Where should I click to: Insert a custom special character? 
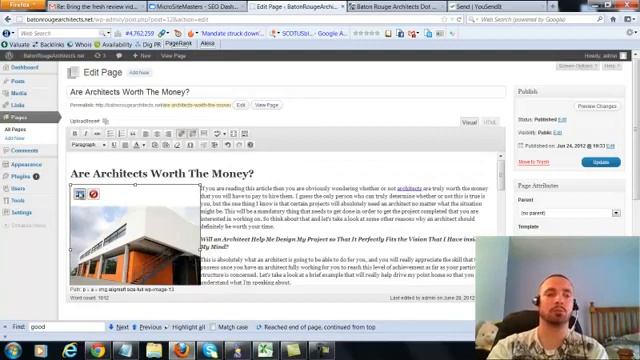(190, 145)
